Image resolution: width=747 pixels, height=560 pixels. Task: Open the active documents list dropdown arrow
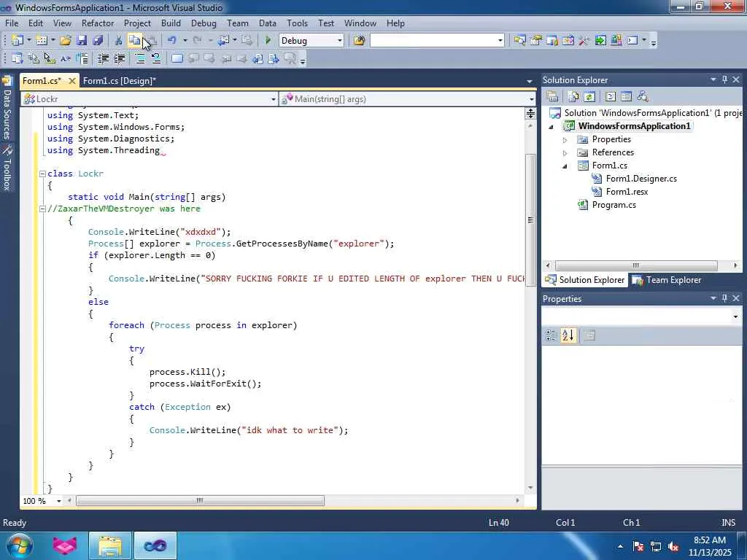click(x=529, y=82)
